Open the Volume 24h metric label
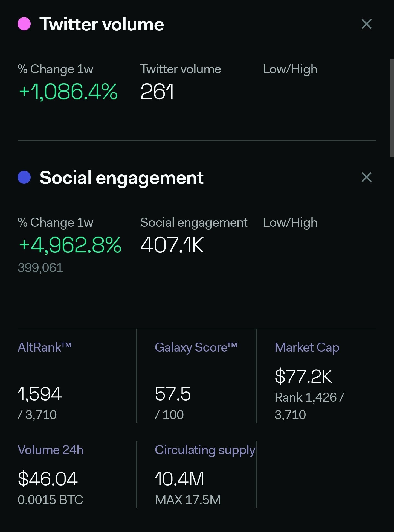This screenshot has height=532, width=394. point(51,450)
